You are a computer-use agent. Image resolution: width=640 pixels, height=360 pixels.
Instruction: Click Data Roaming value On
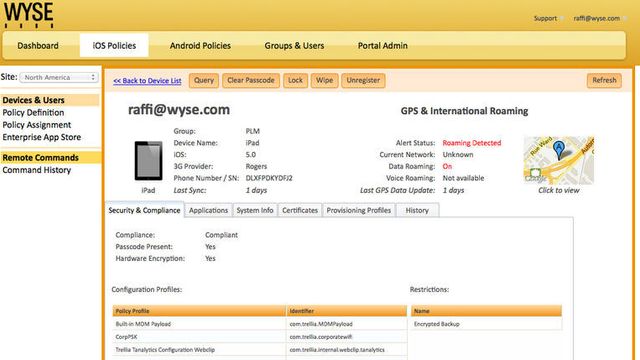[447, 167]
